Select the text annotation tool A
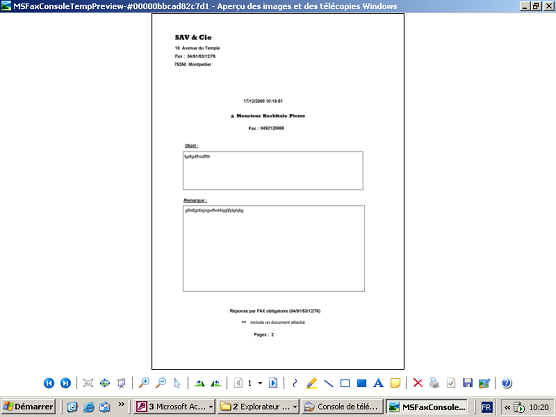 (x=378, y=383)
